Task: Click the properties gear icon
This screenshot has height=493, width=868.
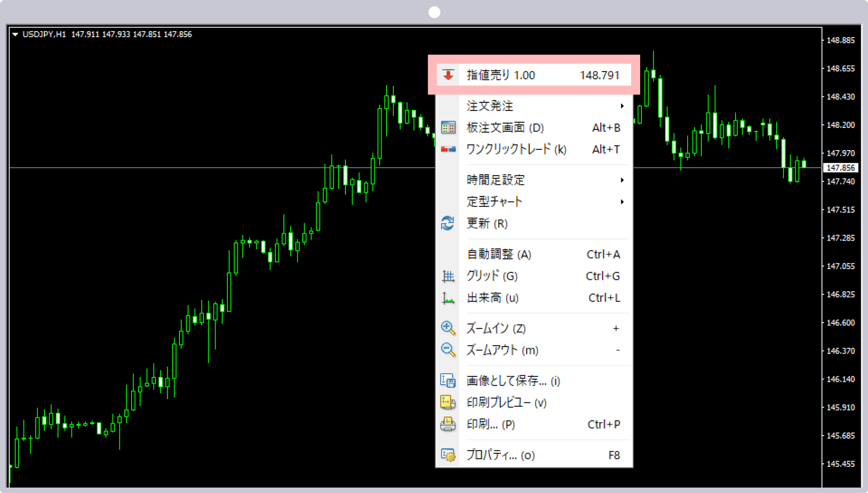Action: [x=448, y=455]
